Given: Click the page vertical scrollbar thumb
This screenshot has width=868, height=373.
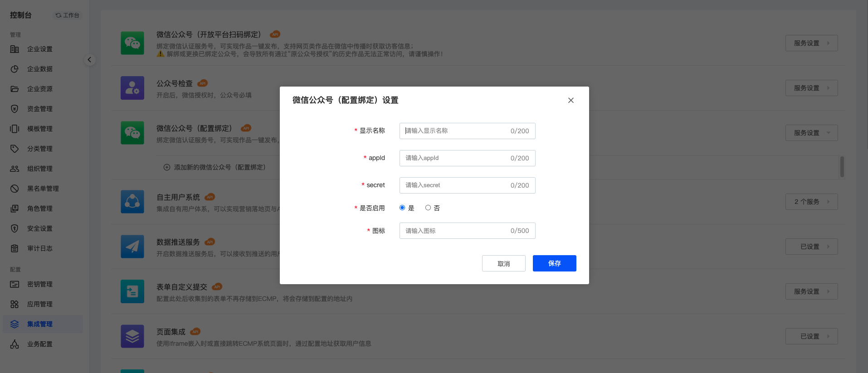Looking at the screenshot, I should [842, 167].
